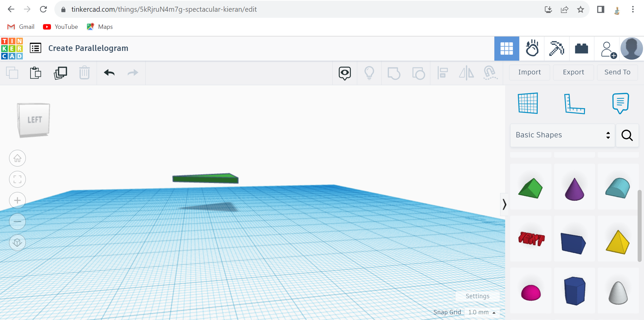The height and width of the screenshot is (320, 644).
Task: Open the browser three-dot menu
Action: click(x=633, y=9)
